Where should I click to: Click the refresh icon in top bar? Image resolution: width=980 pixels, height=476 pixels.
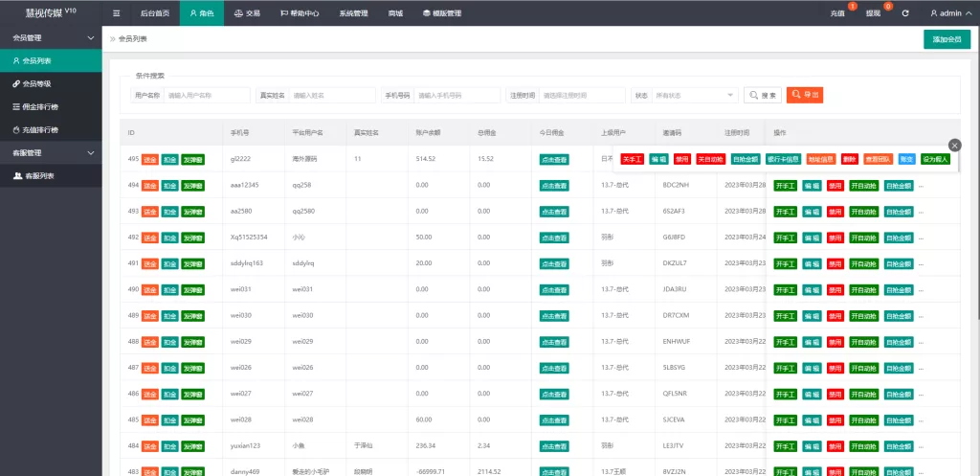point(904,13)
